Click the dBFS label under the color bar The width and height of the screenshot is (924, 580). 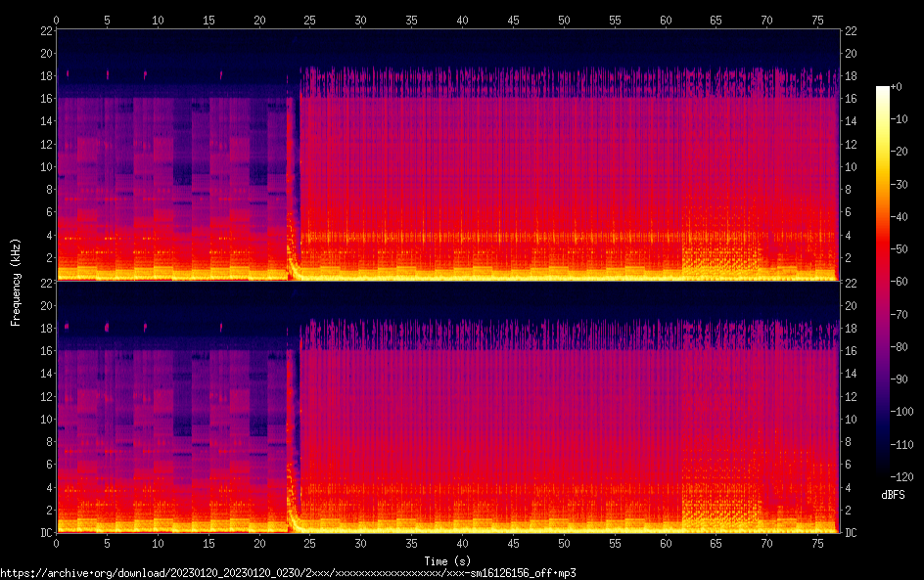(x=892, y=496)
